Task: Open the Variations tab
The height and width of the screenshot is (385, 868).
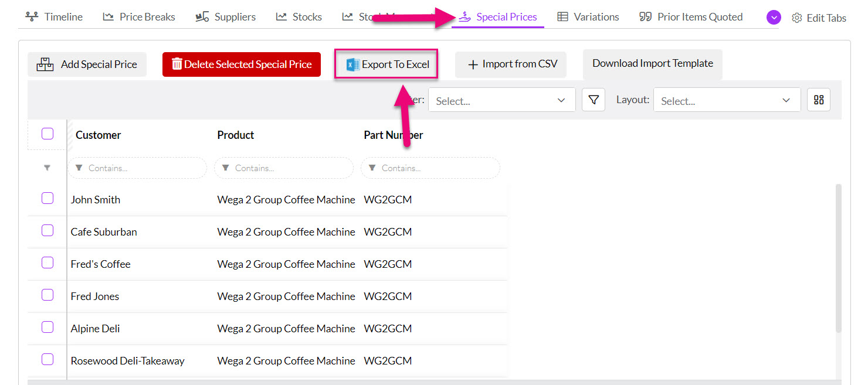Action: pyautogui.click(x=588, y=17)
